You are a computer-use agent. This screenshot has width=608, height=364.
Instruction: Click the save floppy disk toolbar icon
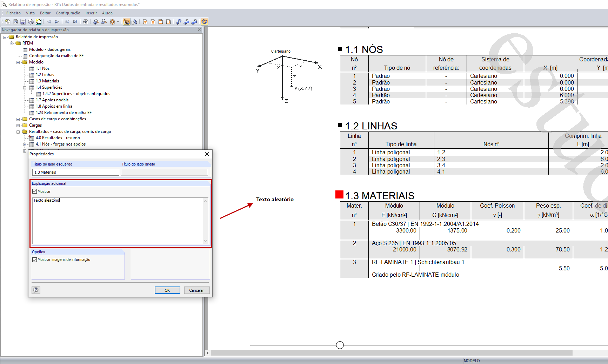(23, 22)
